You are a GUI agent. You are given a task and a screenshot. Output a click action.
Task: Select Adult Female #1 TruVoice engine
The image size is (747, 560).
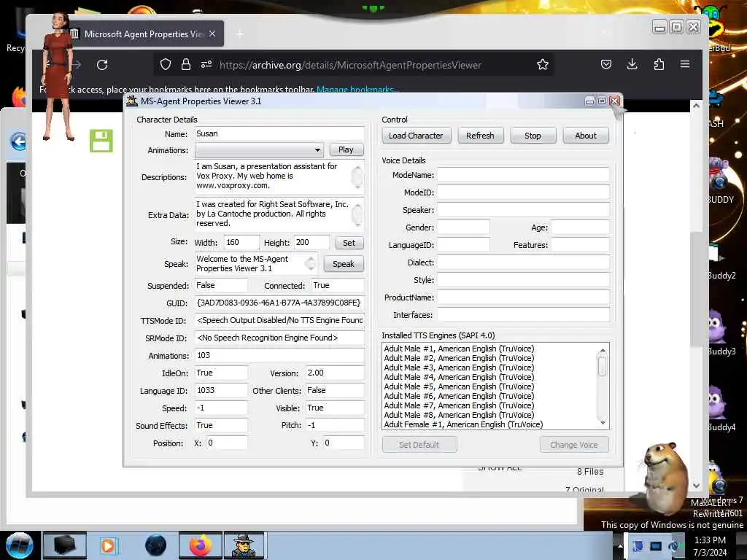(463, 425)
